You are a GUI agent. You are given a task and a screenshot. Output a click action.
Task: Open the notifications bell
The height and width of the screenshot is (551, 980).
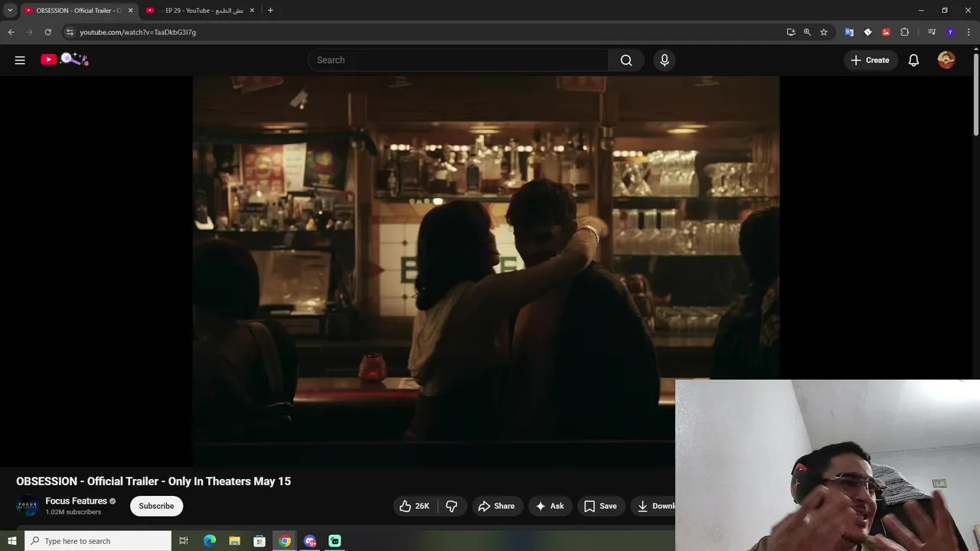pos(913,60)
